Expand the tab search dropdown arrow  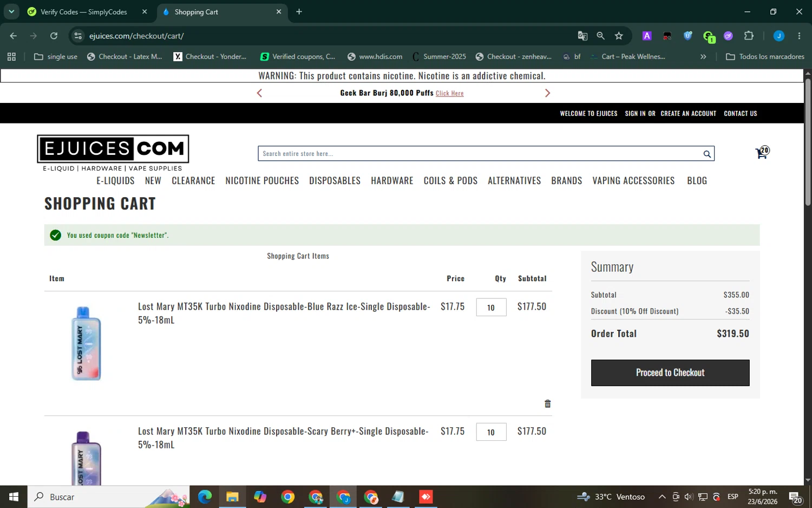(11, 12)
